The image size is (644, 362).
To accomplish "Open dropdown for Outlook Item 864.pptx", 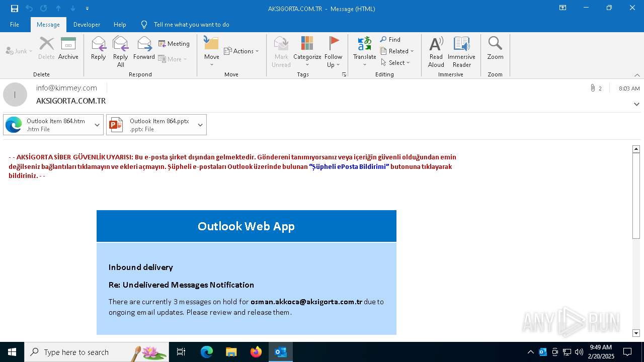I will click(200, 125).
